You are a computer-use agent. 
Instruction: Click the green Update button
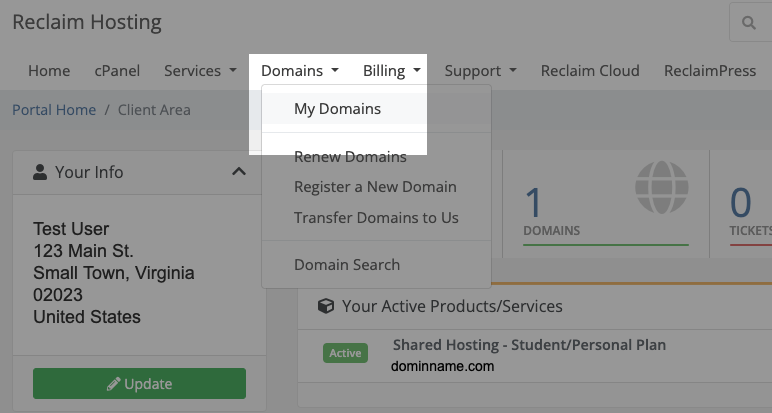pos(139,383)
